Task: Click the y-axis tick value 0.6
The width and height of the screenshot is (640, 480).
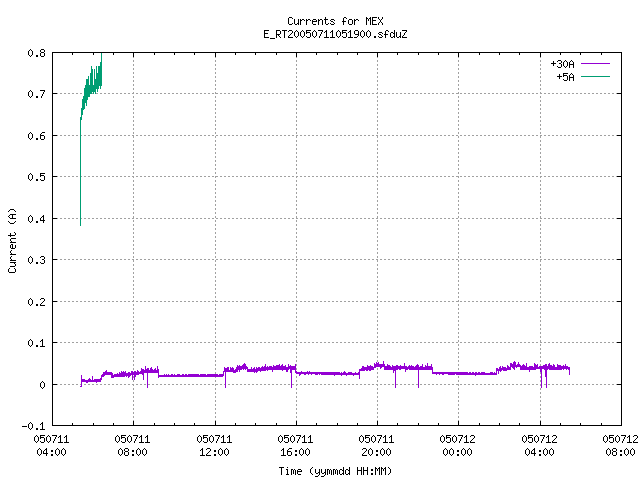Action: tap(36, 136)
